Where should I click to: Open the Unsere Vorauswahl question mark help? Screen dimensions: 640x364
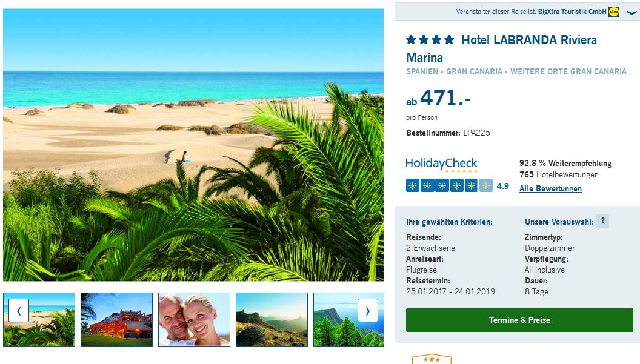[x=603, y=221]
